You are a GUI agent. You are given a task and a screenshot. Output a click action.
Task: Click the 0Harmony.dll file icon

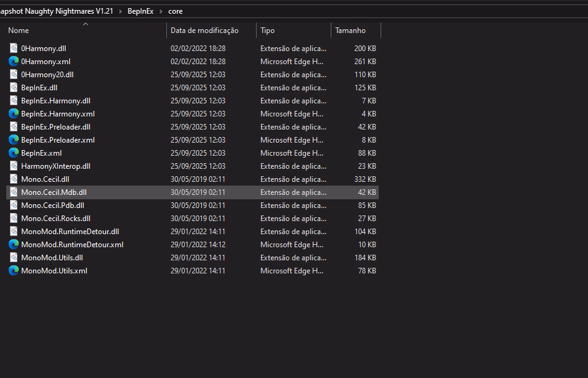coord(14,48)
